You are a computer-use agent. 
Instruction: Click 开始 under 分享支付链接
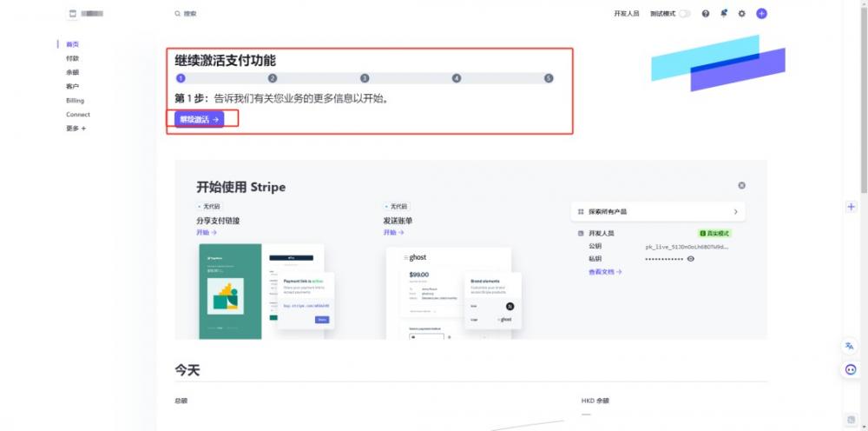click(x=207, y=233)
